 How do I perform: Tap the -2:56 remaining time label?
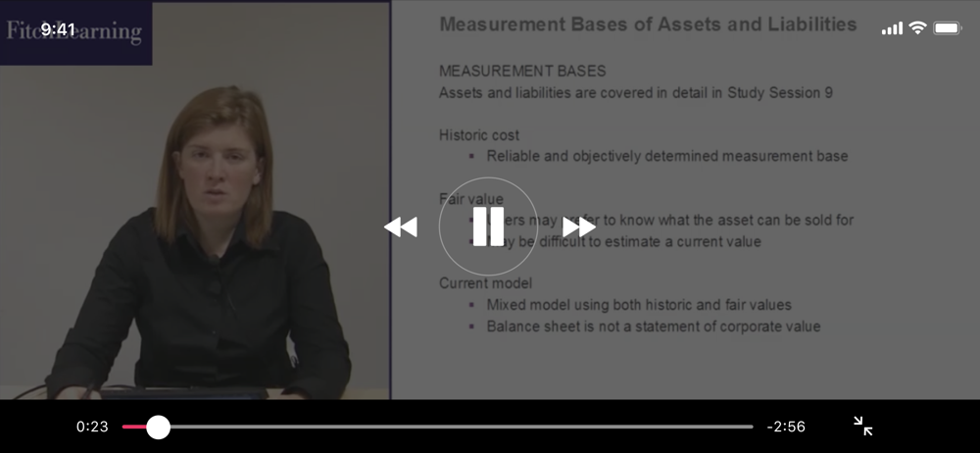pyautogui.click(x=786, y=427)
